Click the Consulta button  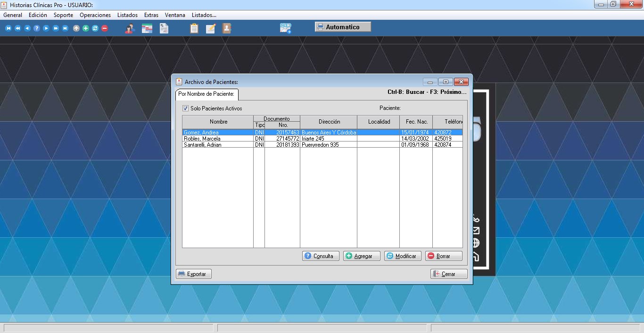(321, 256)
